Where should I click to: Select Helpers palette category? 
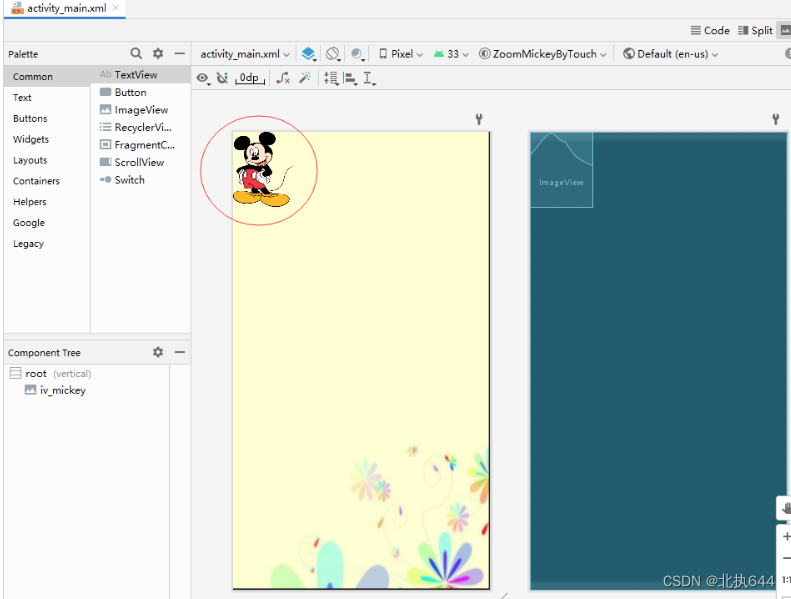47,202
